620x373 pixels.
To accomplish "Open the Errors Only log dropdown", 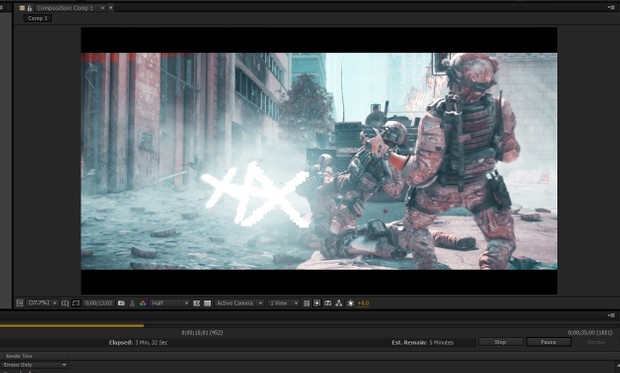I will [34, 365].
